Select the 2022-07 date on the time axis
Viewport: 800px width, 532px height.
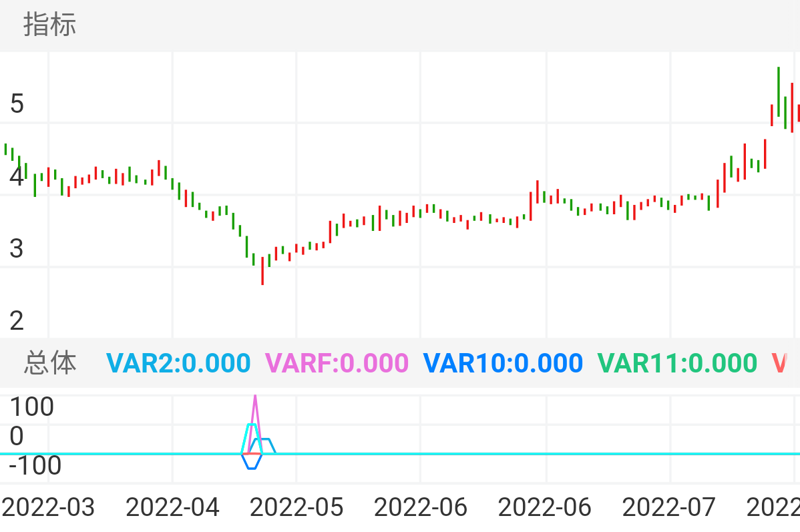[669, 508]
